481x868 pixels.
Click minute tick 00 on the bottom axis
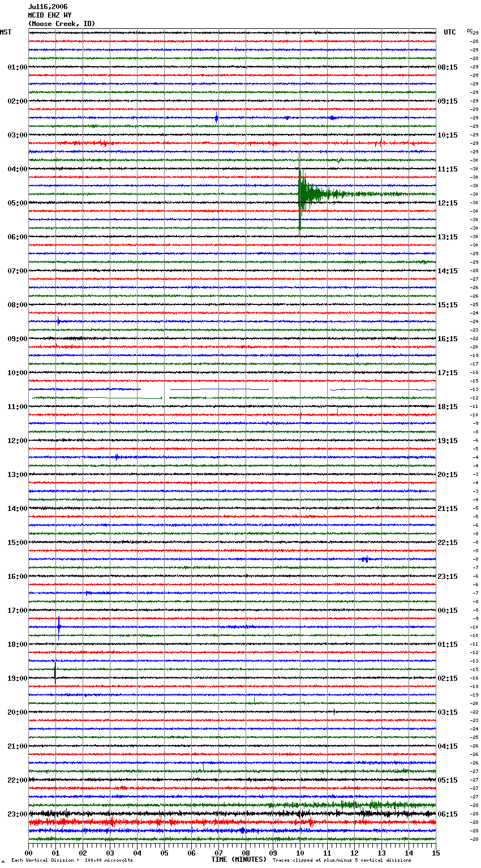click(x=29, y=853)
